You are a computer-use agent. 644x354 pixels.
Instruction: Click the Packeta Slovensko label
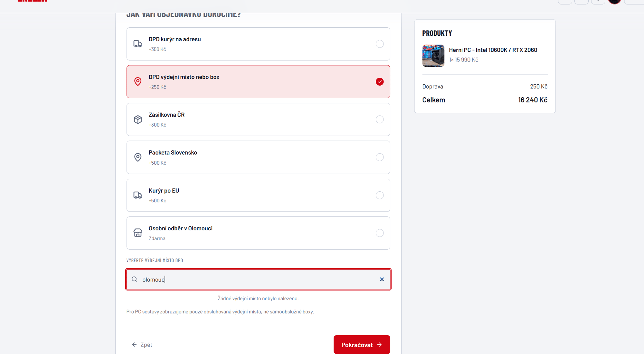173,153
